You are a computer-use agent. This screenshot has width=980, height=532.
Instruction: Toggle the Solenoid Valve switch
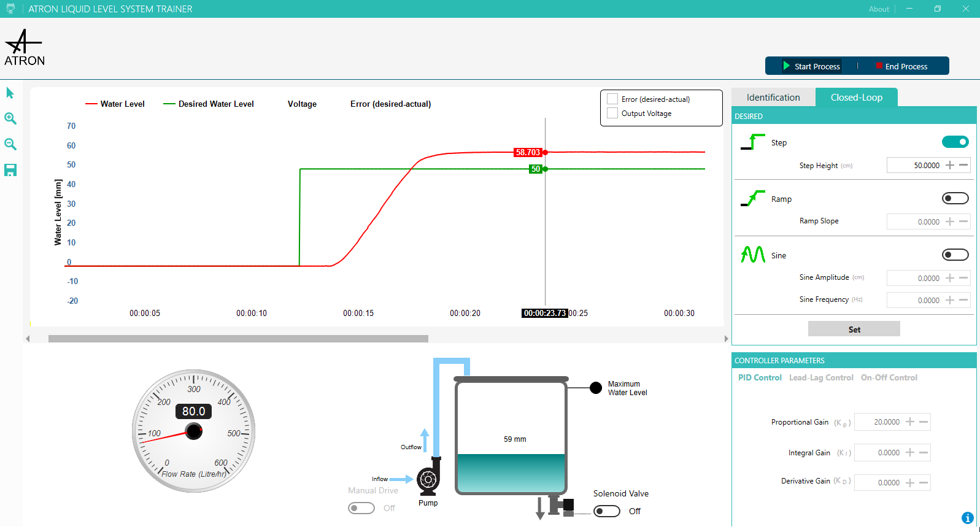tap(607, 511)
